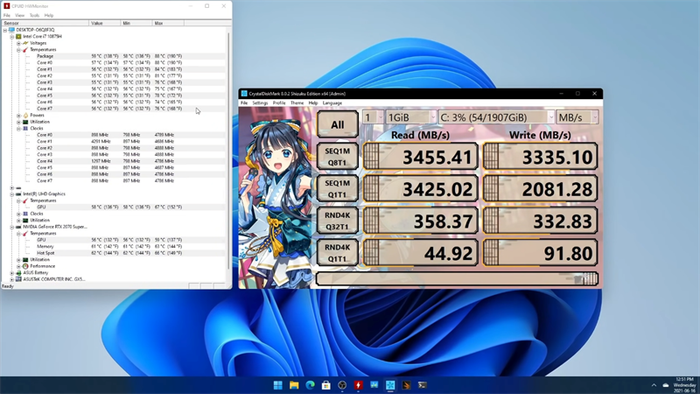Click the CrystalDiskMark taskbar icon
Image resolution: width=700 pixels, height=394 pixels.
(390, 385)
